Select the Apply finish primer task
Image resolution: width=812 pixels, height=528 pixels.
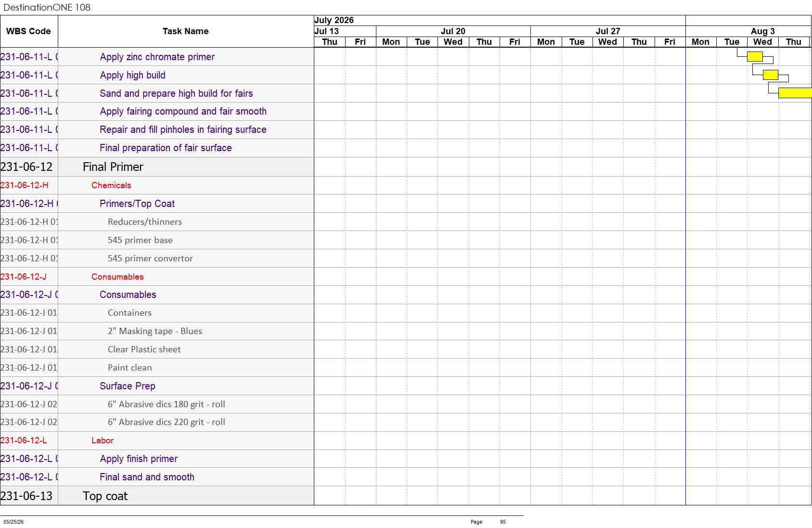pyautogui.click(x=139, y=459)
